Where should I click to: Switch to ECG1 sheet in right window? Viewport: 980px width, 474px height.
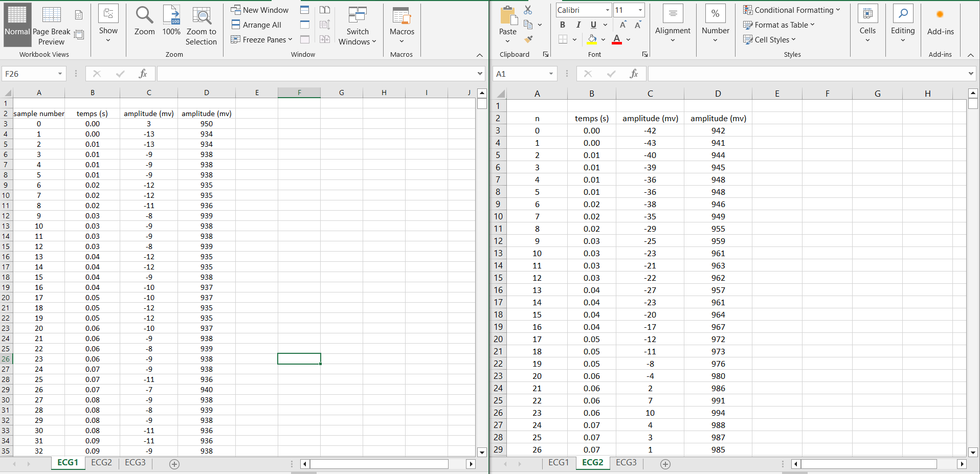click(559, 462)
